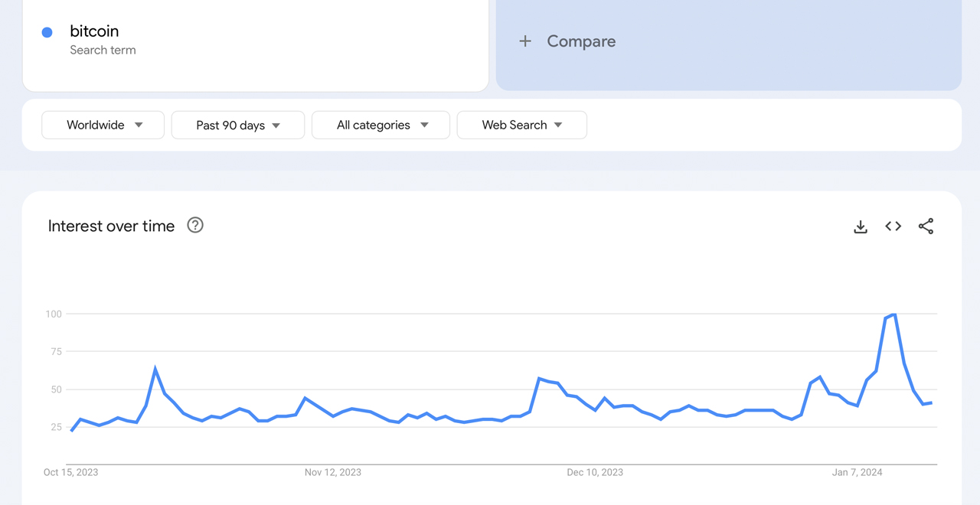Click the Oct 15, 2023 date label
Image resolution: width=980 pixels, height=505 pixels.
pyautogui.click(x=70, y=472)
